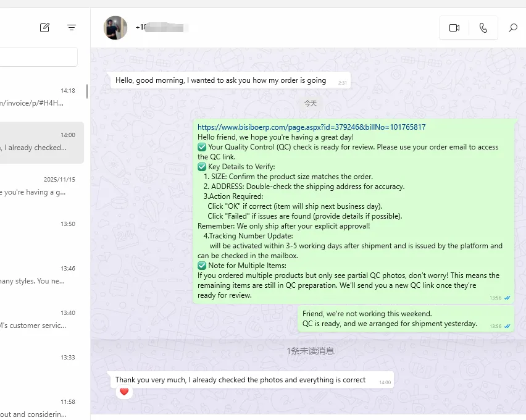Start a video call with this contact
Image resolution: width=526 pixels, height=420 pixels.
[x=454, y=28]
